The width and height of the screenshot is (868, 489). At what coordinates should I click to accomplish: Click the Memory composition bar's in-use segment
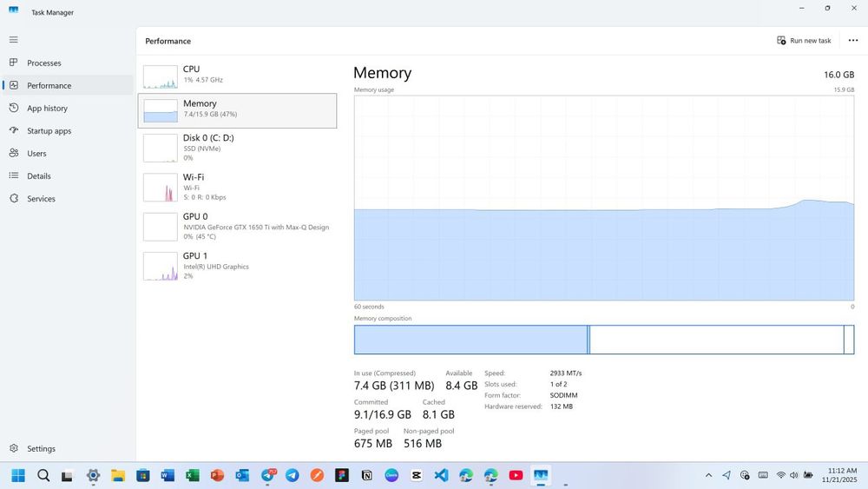pos(470,340)
